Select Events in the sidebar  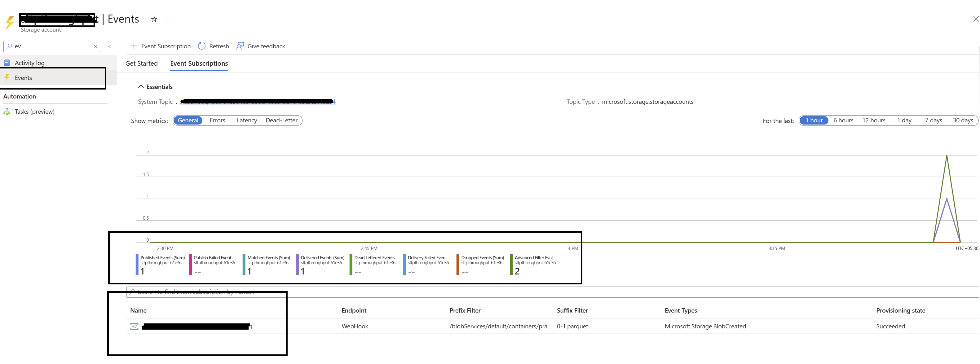click(23, 77)
